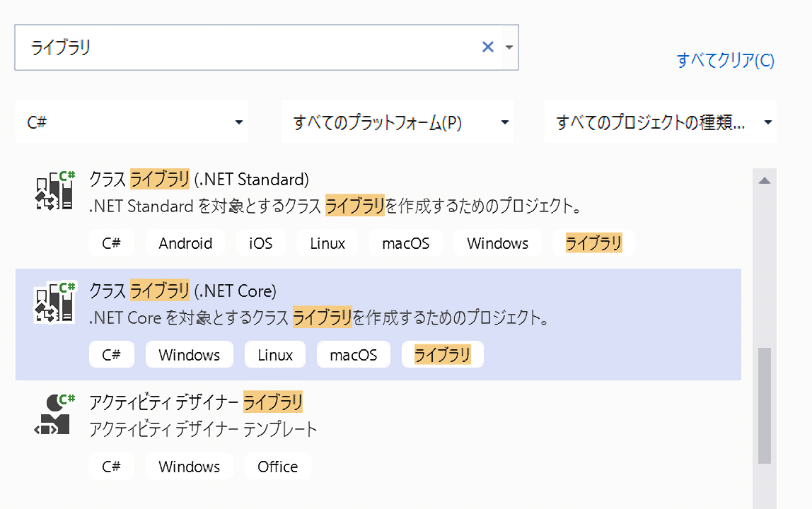812x509 pixels.
Task: Click the Linux tag under .NET Core
Action: pyautogui.click(x=275, y=355)
